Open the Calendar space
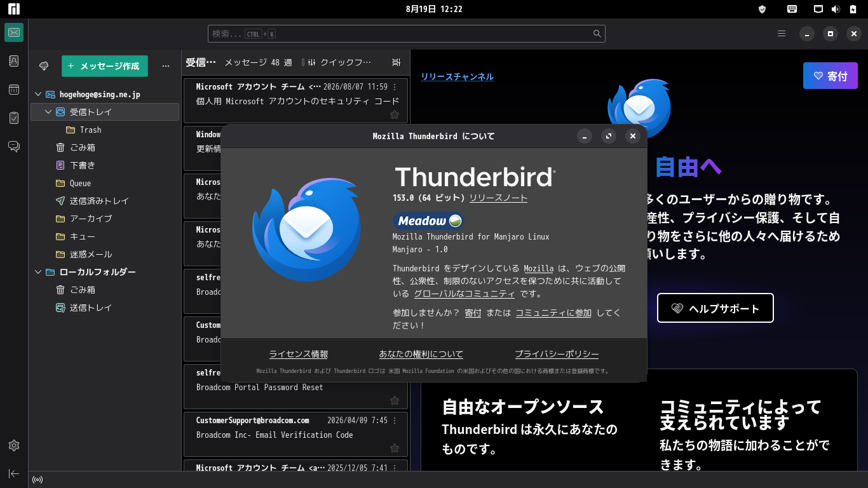868x488 pixels. coord(14,90)
